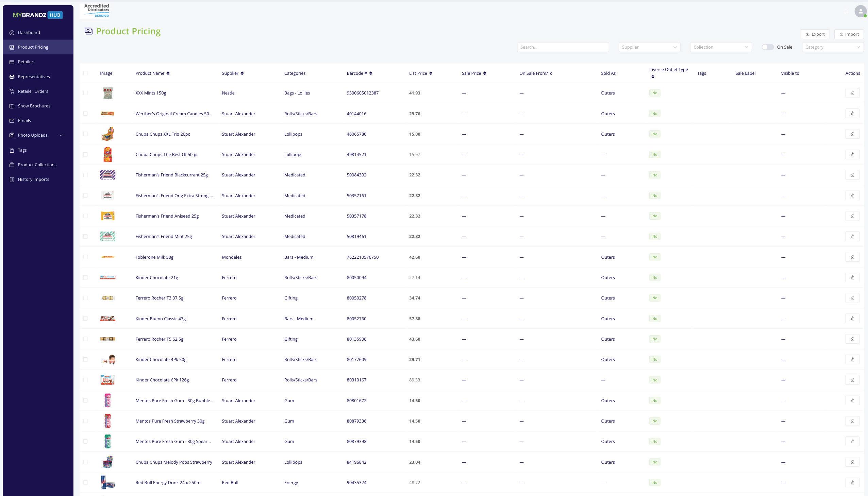Click the Inverse Outlet Type sort icon
This screenshot has width=868, height=496.
(x=653, y=77)
